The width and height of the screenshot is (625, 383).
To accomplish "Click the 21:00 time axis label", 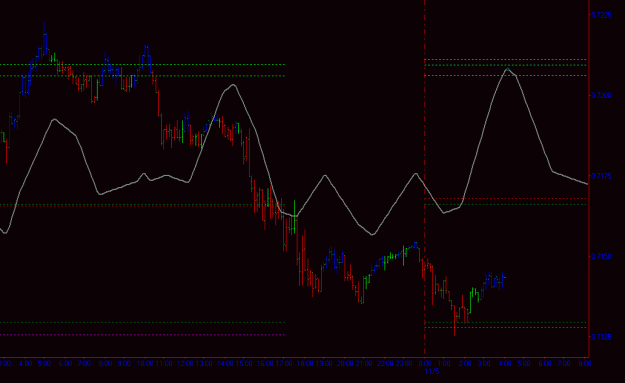I will (x=364, y=363).
